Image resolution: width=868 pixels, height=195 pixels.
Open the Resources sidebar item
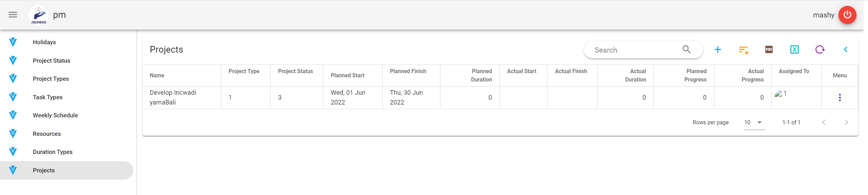pyautogui.click(x=47, y=134)
